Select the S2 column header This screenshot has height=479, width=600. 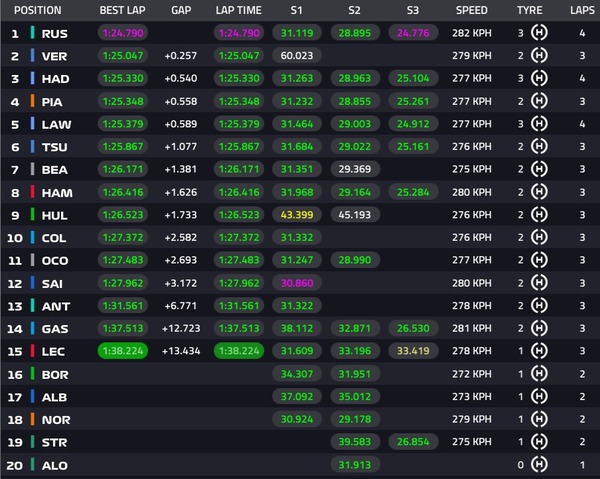click(354, 10)
